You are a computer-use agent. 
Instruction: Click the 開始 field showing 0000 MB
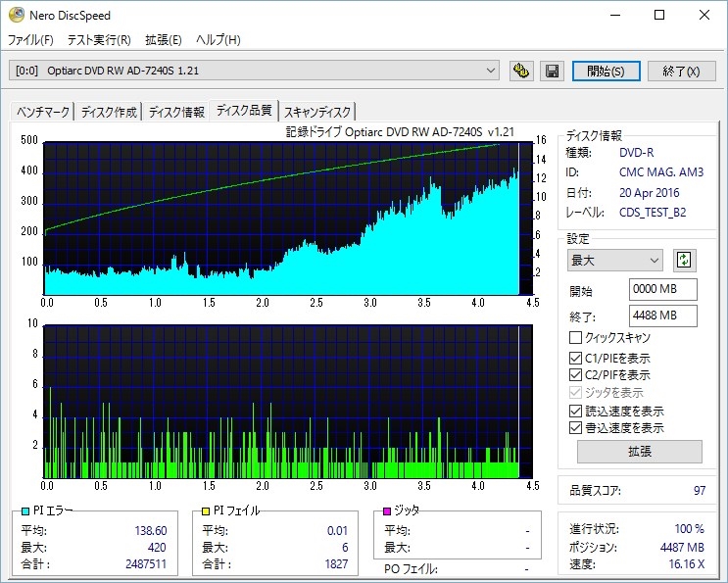coord(663,289)
